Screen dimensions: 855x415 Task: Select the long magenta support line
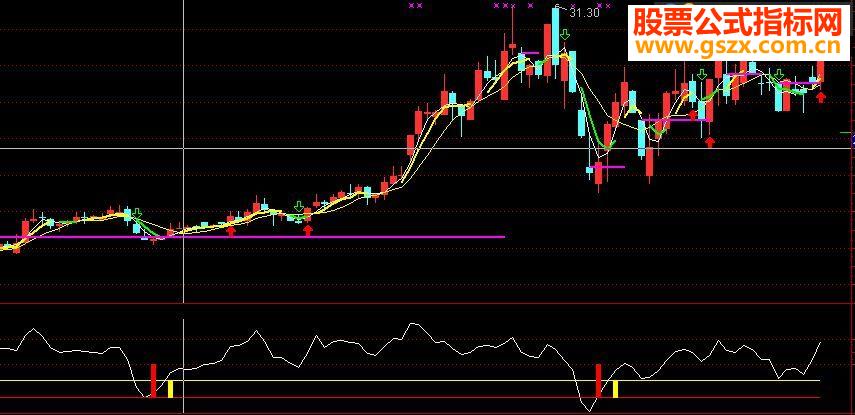(252, 237)
